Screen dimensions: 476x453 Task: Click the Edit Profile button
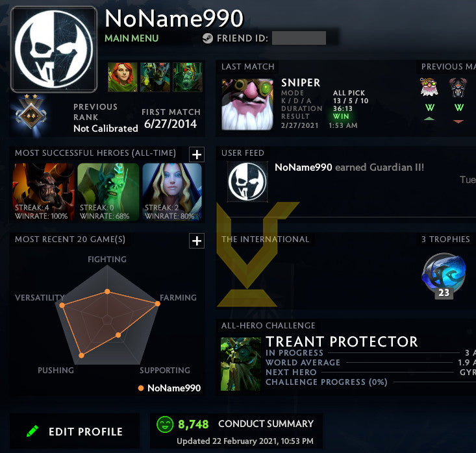[75, 431]
